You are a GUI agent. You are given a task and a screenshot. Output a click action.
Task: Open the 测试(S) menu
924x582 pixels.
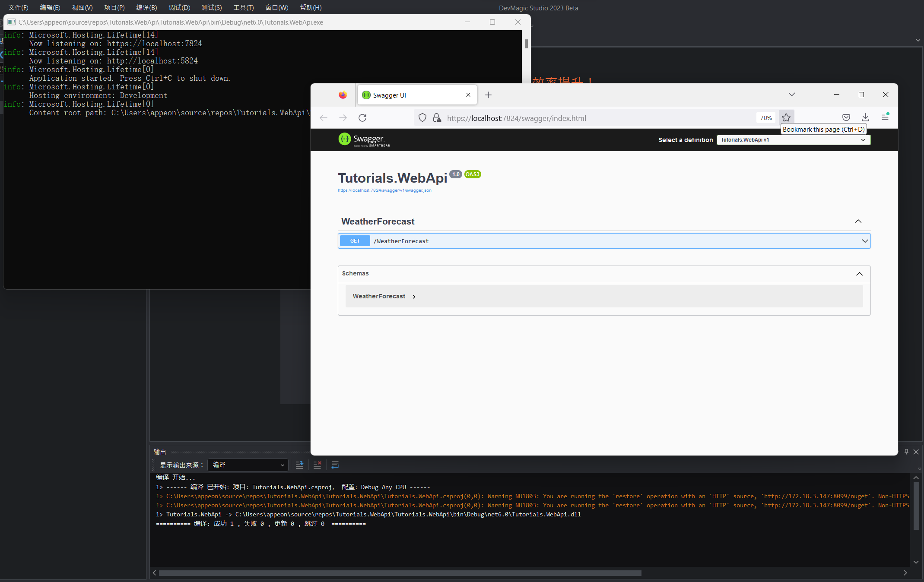click(212, 8)
